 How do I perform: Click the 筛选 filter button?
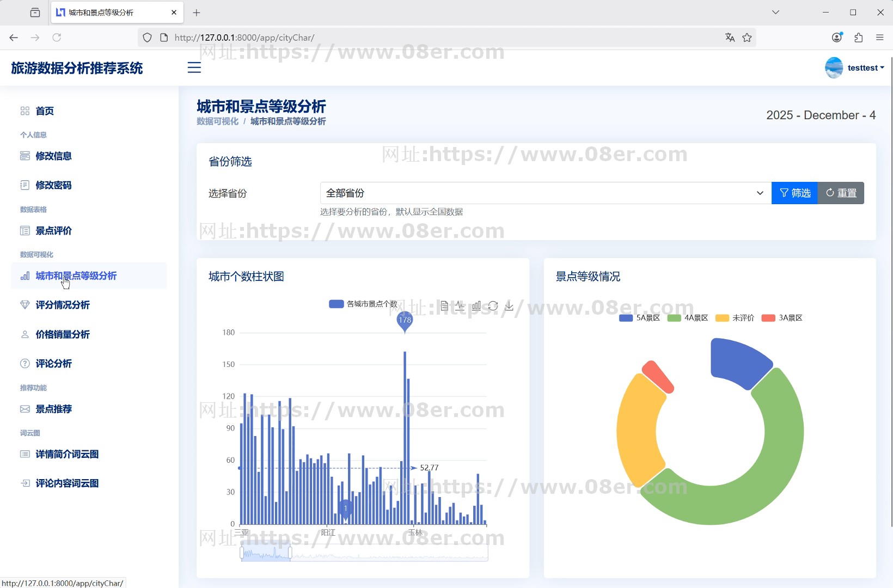[x=794, y=193]
